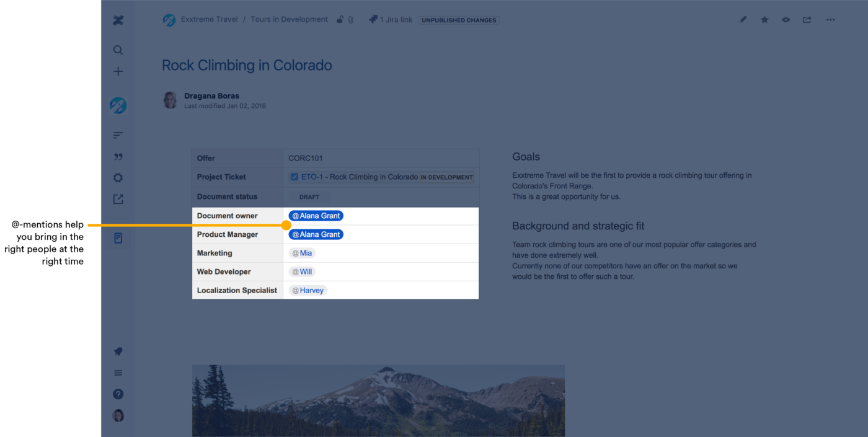The width and height of the screenshot is (868, 437).
Task: Open the user profile avatar in the sidebar
Action: tap(118, 415)
